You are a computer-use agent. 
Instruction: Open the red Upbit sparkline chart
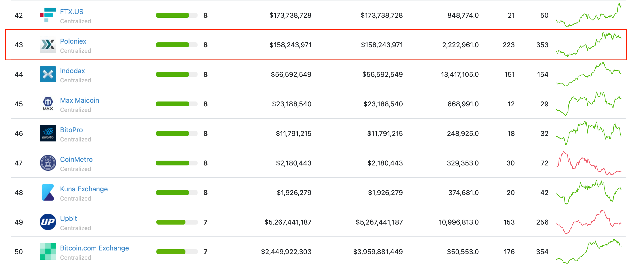[x=589, y=222]
